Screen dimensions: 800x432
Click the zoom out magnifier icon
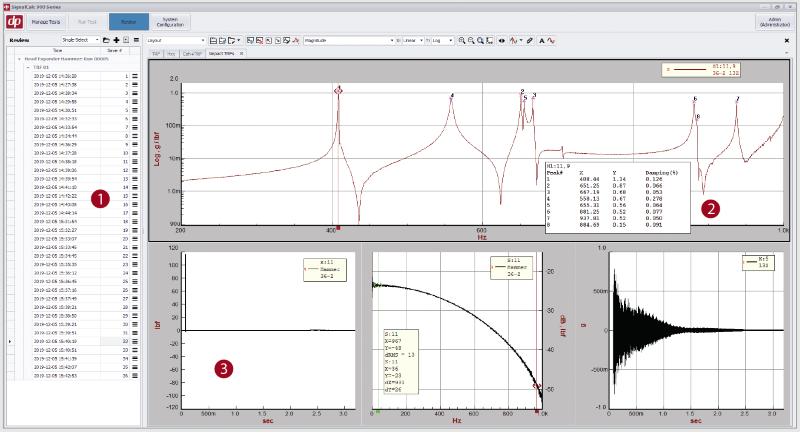pyautogui.click(x=471, y=40)
